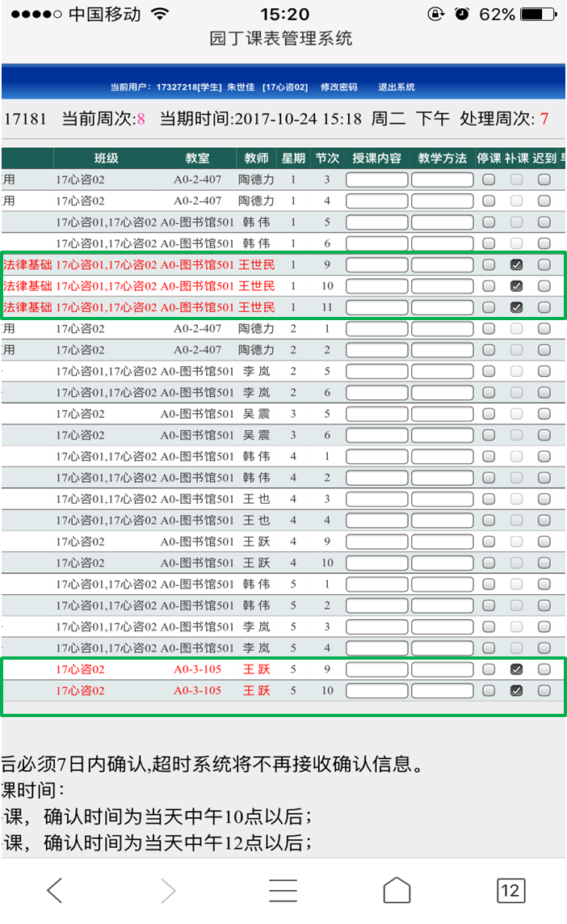Screen dimensions: 567x924
Task: Uncheck 补课 for A0-3-105 period 10 row
Action: click(x=516, y=690)
